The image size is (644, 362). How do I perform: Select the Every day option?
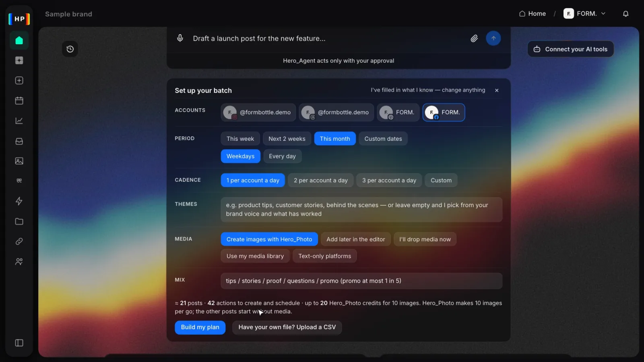coord(282,156)
